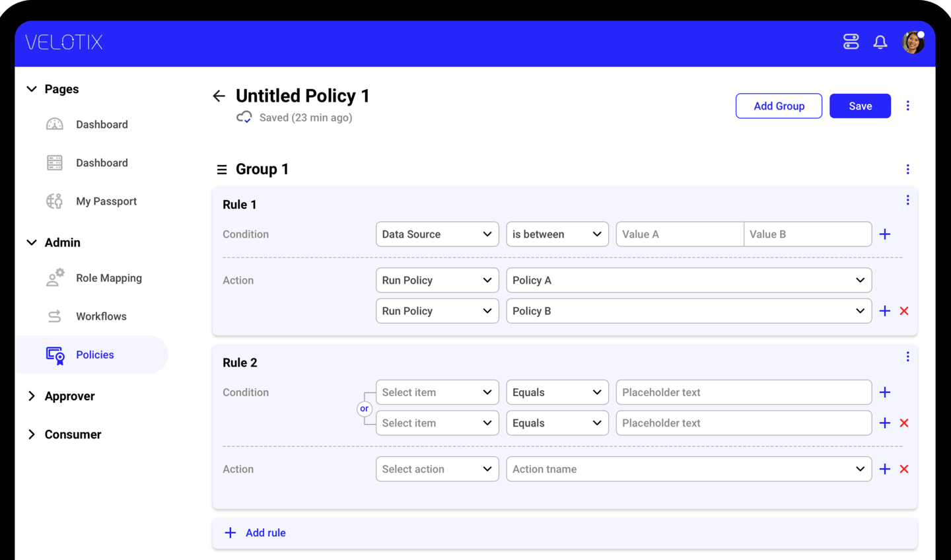
Task: Click the back arrow beside Untitled Policy 1
Action: tap(219, 96)
